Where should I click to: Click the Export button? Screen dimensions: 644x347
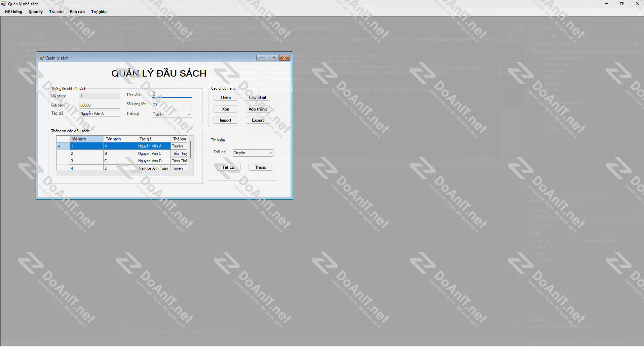(x=258, y=120)
